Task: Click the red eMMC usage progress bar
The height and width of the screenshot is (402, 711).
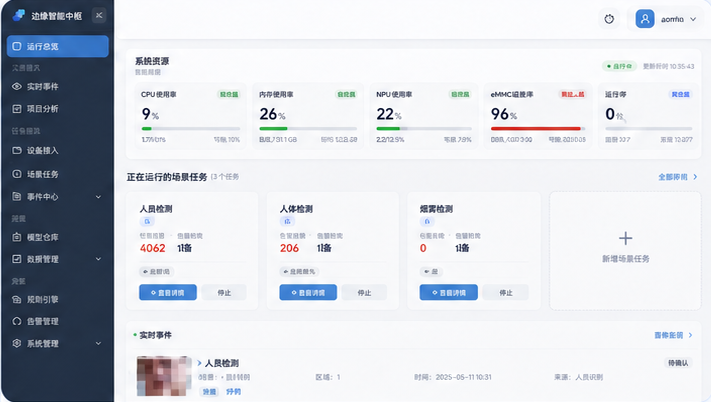Action: pyautogui.click(x=538, y=129)
